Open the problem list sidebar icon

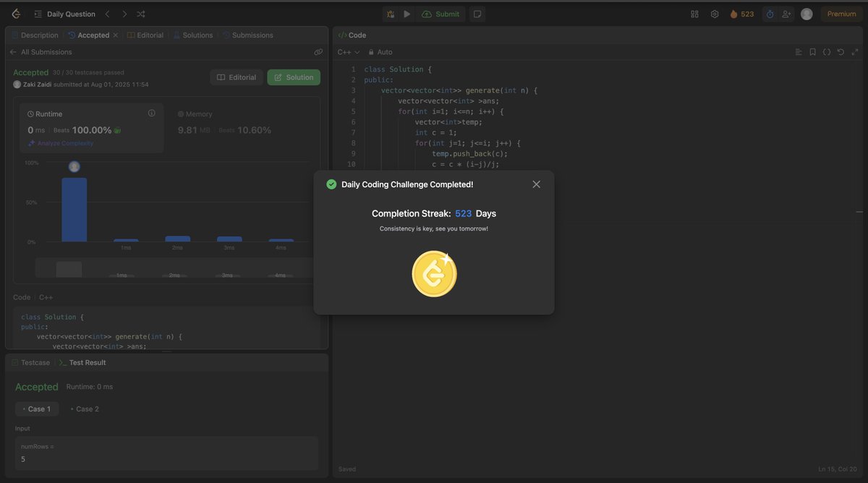pos(38,14)
